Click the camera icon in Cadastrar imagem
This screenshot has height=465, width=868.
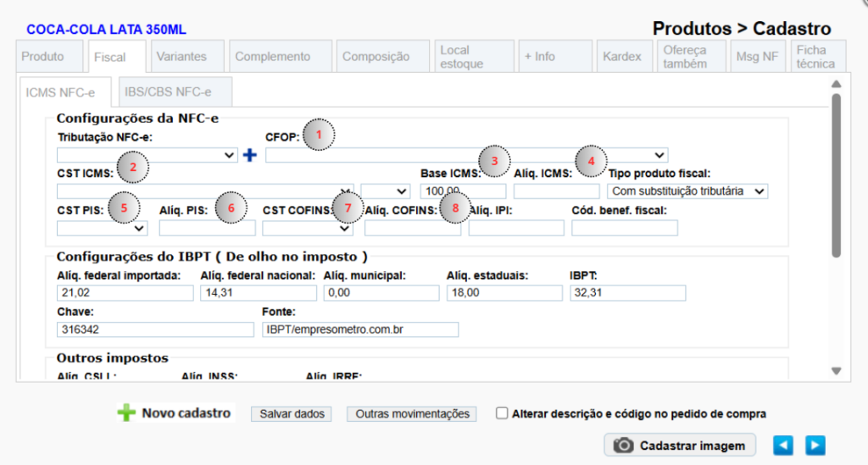[x=623, y=446]
